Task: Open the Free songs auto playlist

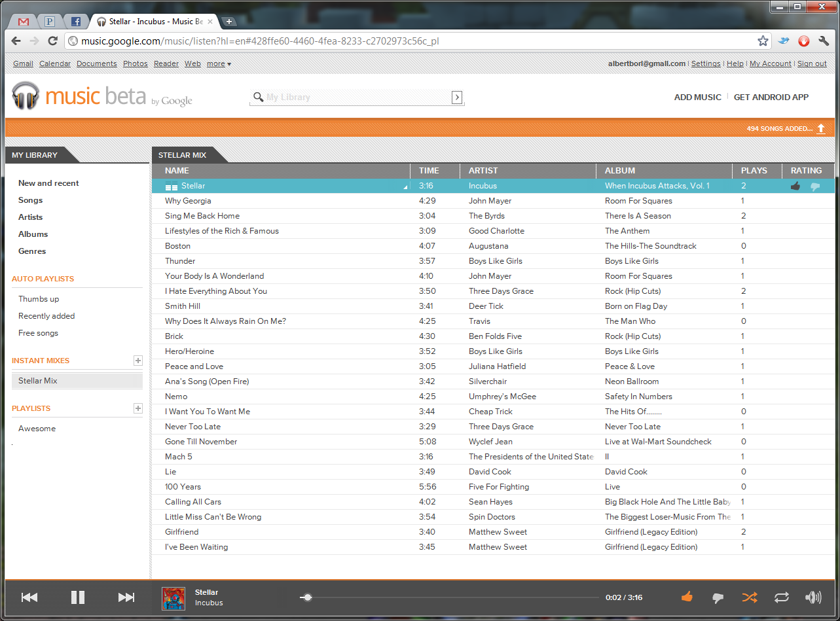Action: coord(38,333)
